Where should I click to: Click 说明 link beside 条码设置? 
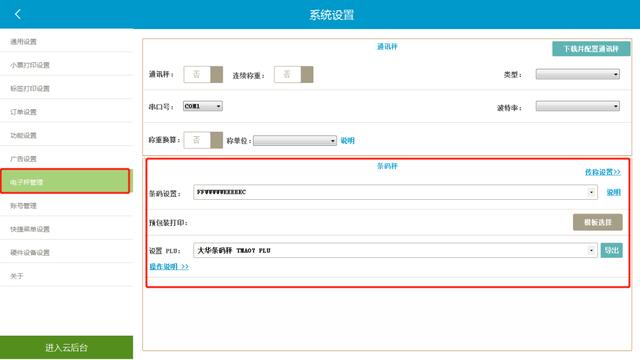[613, 192]
